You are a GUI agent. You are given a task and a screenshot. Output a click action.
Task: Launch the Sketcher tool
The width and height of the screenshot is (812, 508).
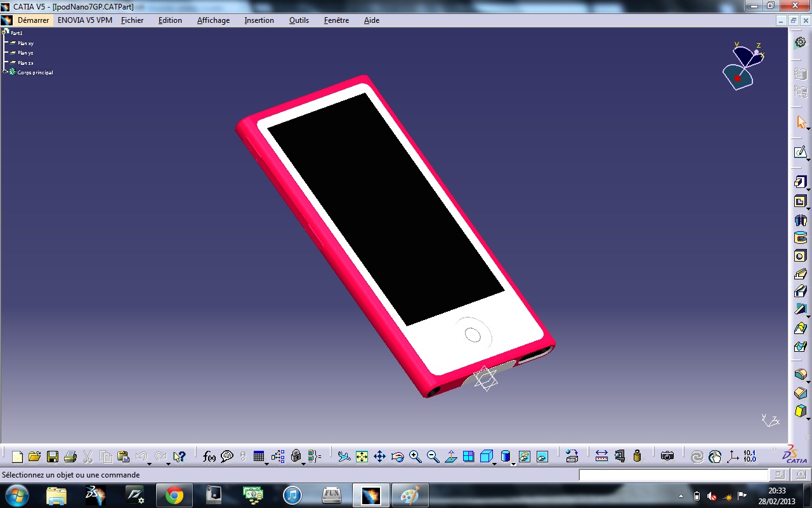[800, 152]
